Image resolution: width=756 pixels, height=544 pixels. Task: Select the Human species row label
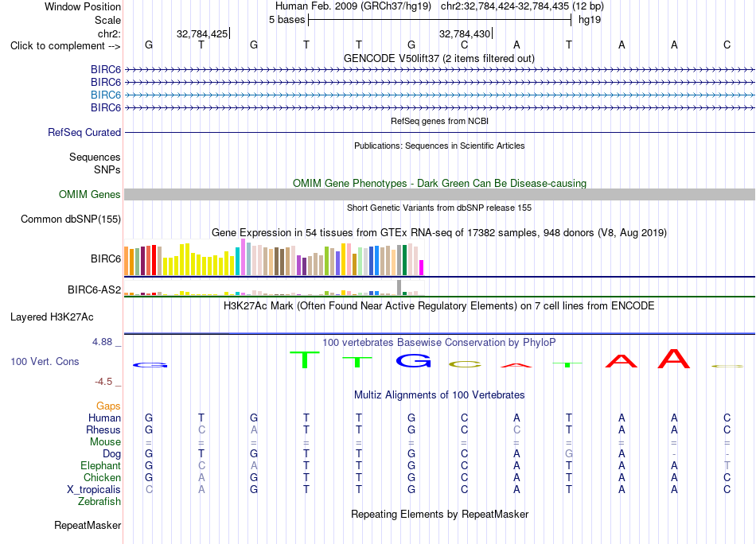point(104,418)
